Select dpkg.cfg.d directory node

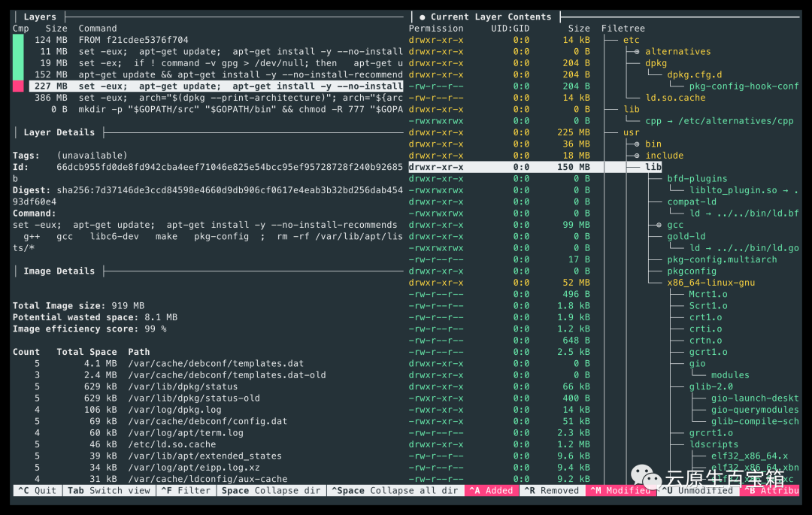(x=694, y=74)
